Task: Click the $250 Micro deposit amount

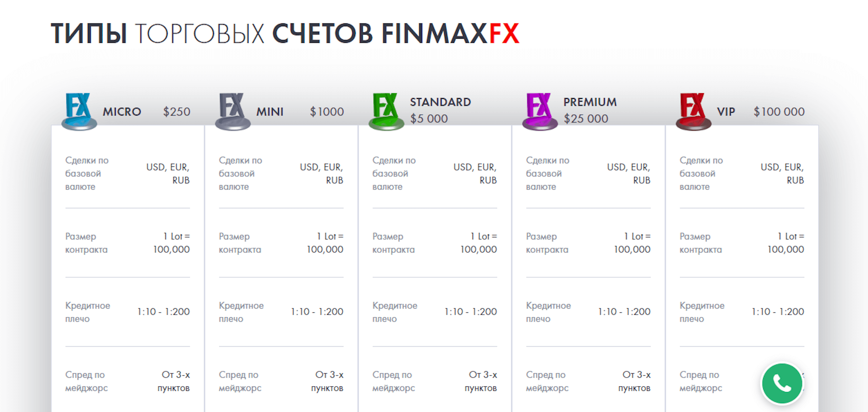Action: click(x=177, y=112)
